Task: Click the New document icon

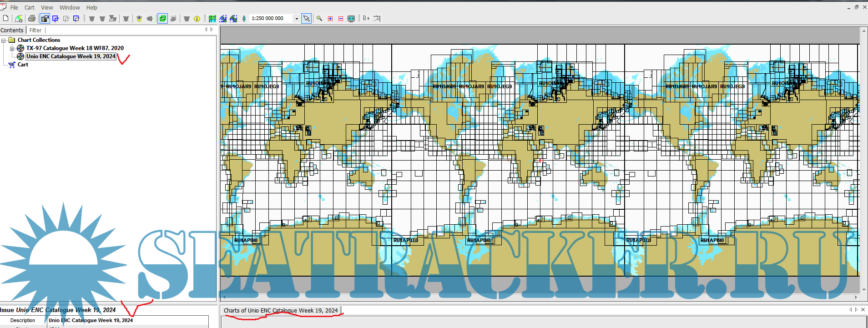Action: [x=5, y=18]
